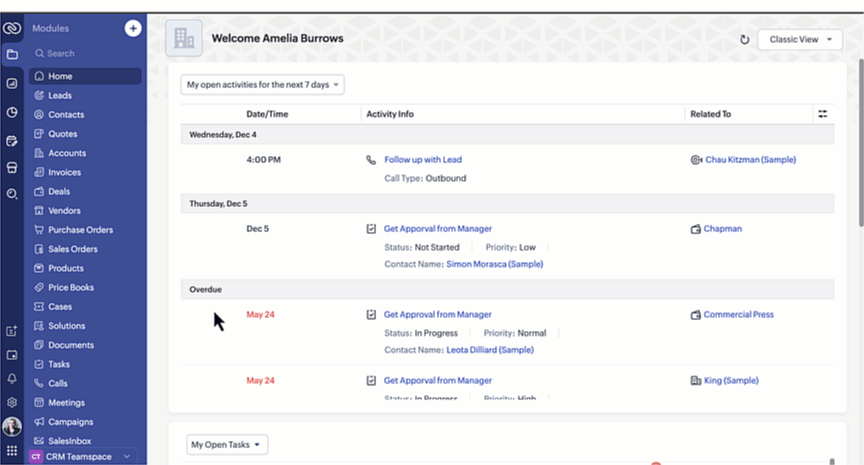Click the refresh icon near Classic View
The image size is (864, 465).
click(744, 40)
